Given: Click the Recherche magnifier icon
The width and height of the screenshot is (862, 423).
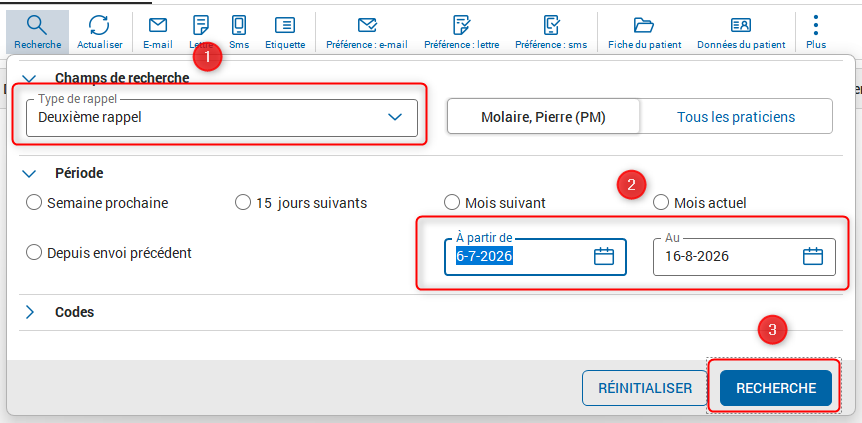Looking at the screenshot, I should 37,25.
